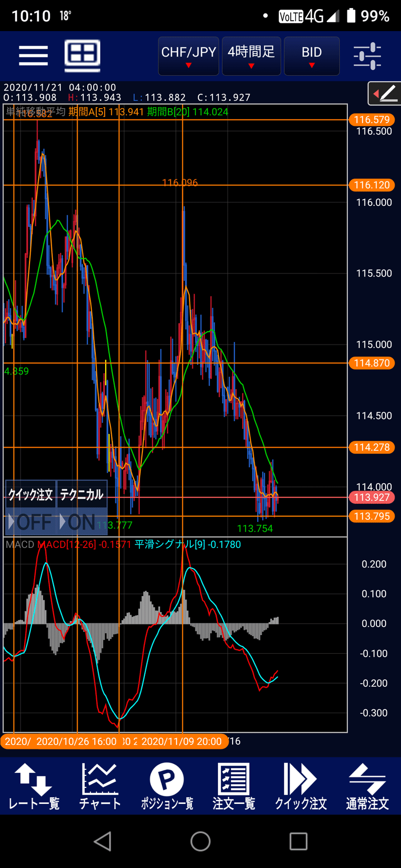Open 注文一覧 order list
This screenshot has width=401, height=868.
(234, 786)
